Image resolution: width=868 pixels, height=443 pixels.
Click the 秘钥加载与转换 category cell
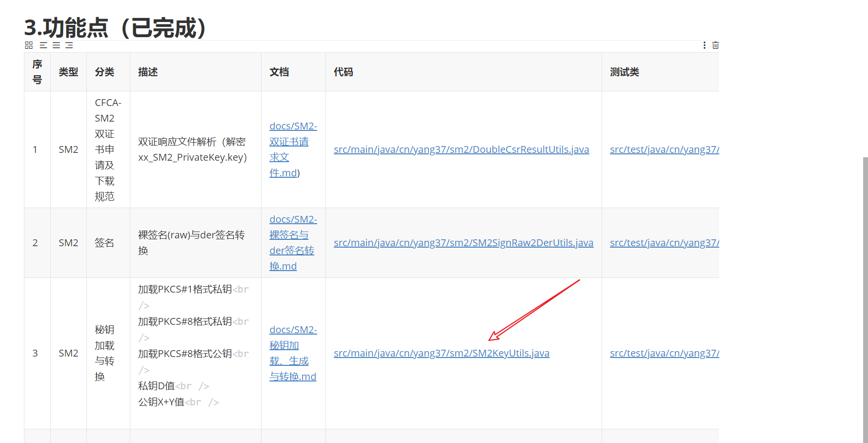pyautogui.click(x=108, y=353)
